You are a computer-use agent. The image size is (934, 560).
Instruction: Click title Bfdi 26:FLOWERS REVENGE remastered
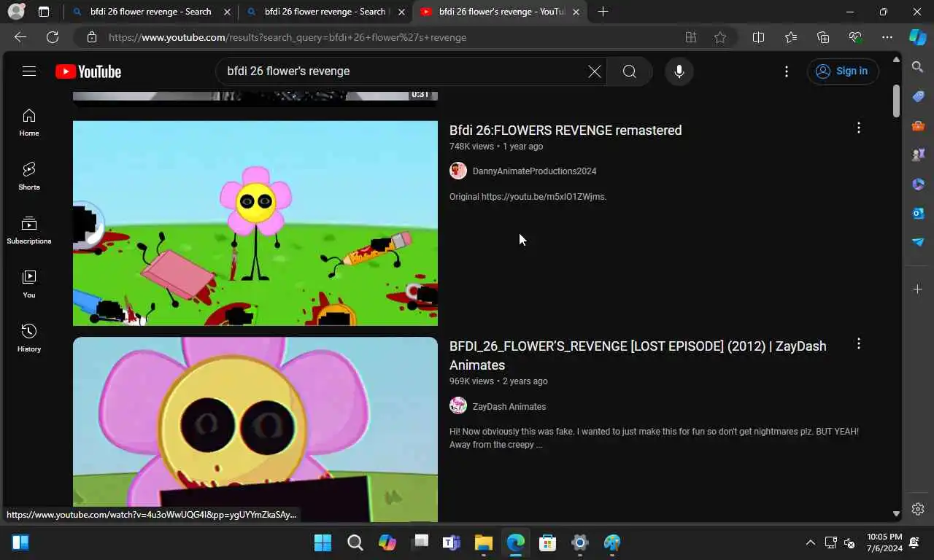566,131
